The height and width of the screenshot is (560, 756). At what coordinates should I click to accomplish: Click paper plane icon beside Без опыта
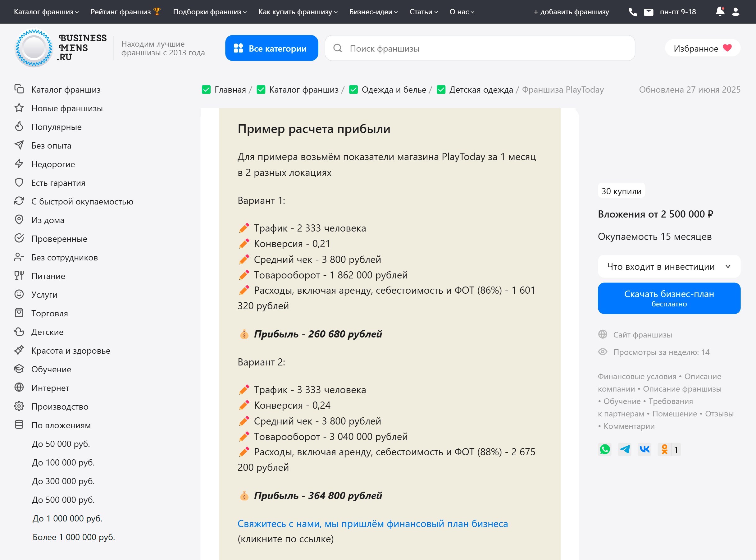[x=19, y=145]
